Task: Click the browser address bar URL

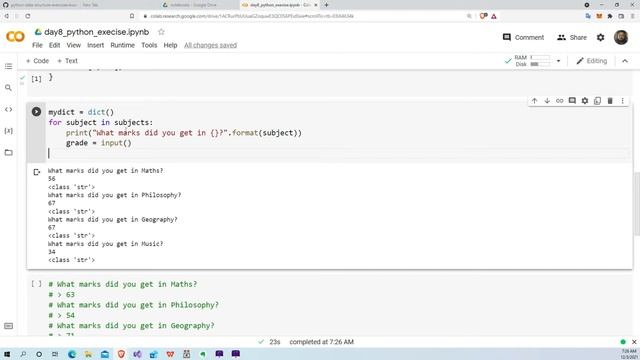Action: click(x=251, y=16)
